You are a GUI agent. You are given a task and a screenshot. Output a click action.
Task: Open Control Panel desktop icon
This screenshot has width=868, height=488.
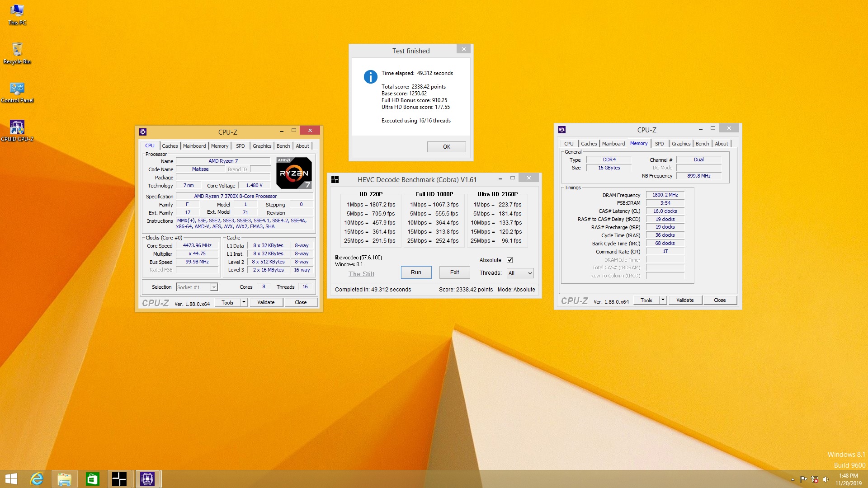pyautogui.click(x=17, y=92)
